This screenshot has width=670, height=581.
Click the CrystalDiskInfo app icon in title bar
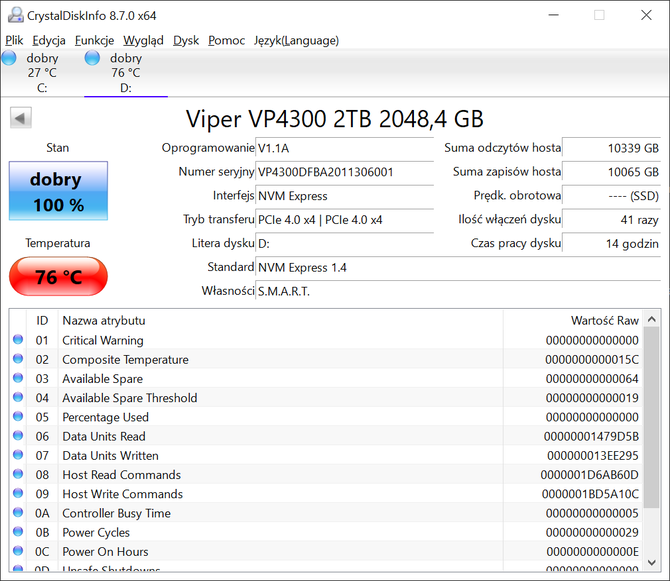(16, 15)
